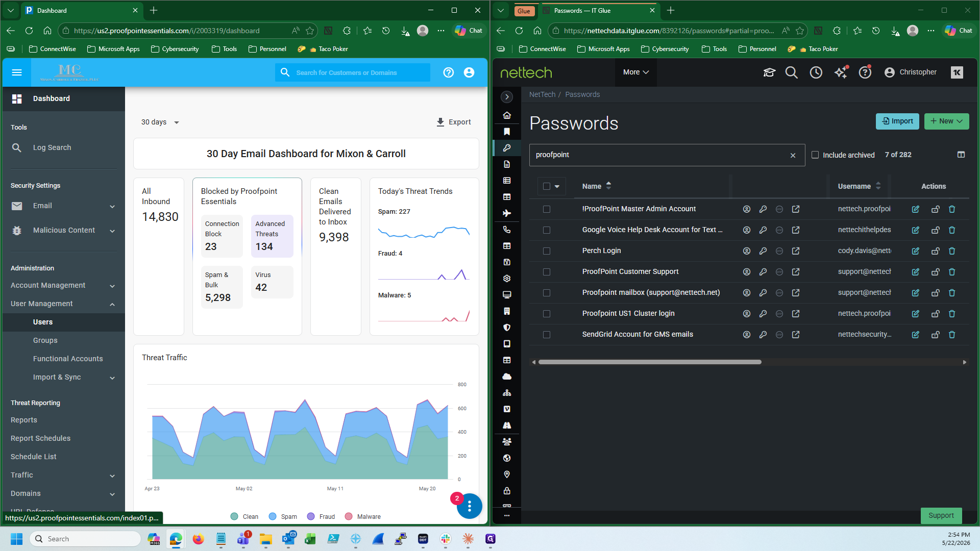Click the Search for Customers or Domains field
The width and height of the screenshot is (980, 551).
pyautogui.click(x=353, y=72)
